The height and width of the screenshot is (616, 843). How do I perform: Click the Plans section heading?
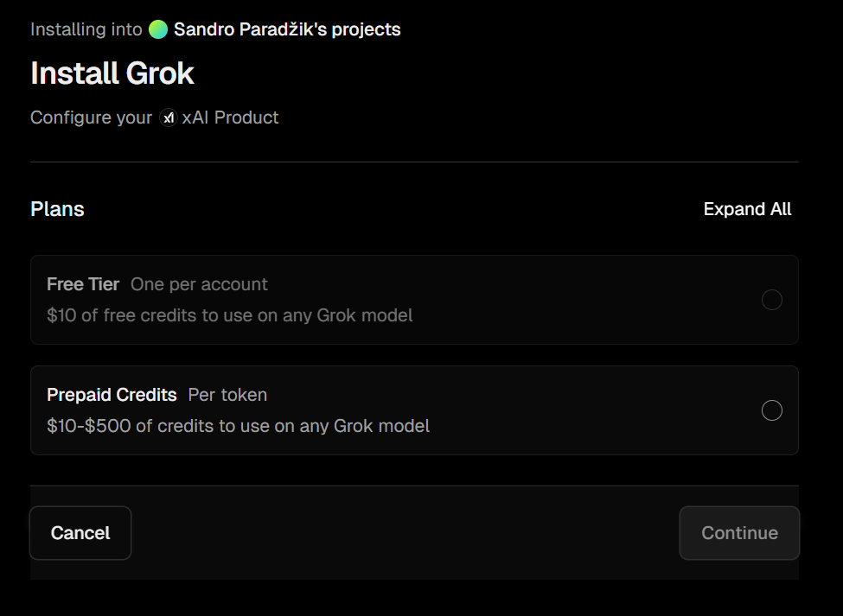click(x=58, y=209)
